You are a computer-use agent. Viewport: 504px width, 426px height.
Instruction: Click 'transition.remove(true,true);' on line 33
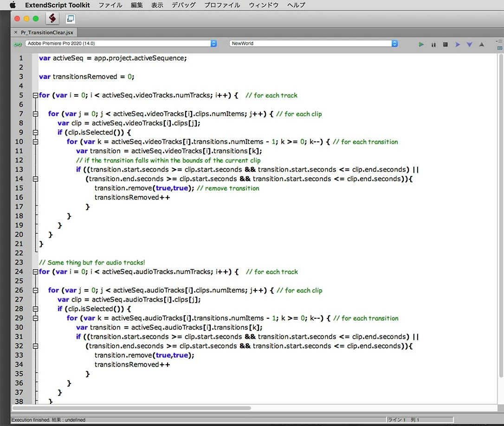click(144, 355)
